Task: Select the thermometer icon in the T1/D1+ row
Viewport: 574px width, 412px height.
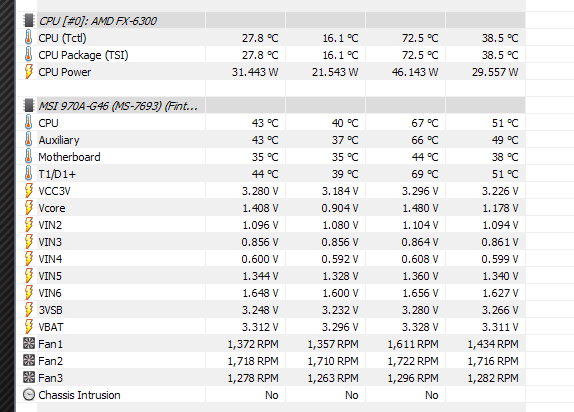Action: (29, 174)
